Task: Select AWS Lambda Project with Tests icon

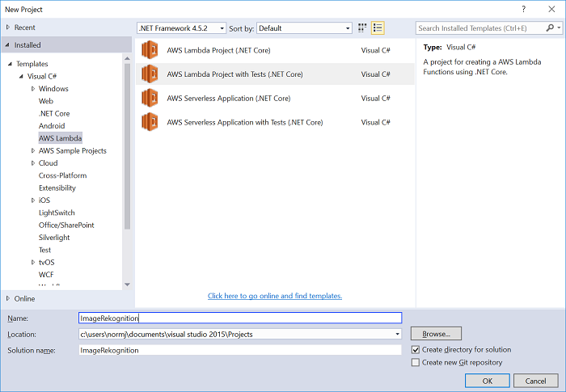Action: [150, 74]
